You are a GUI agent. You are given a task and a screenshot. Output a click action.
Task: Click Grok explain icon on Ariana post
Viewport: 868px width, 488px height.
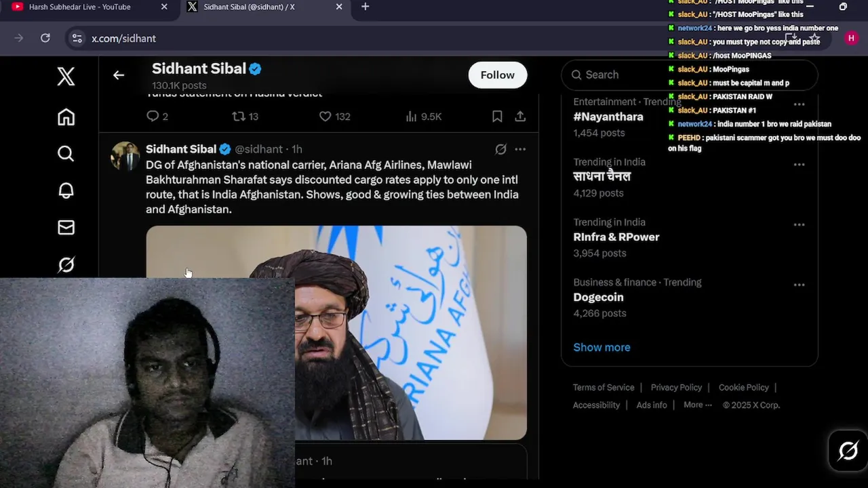(500, 149)
